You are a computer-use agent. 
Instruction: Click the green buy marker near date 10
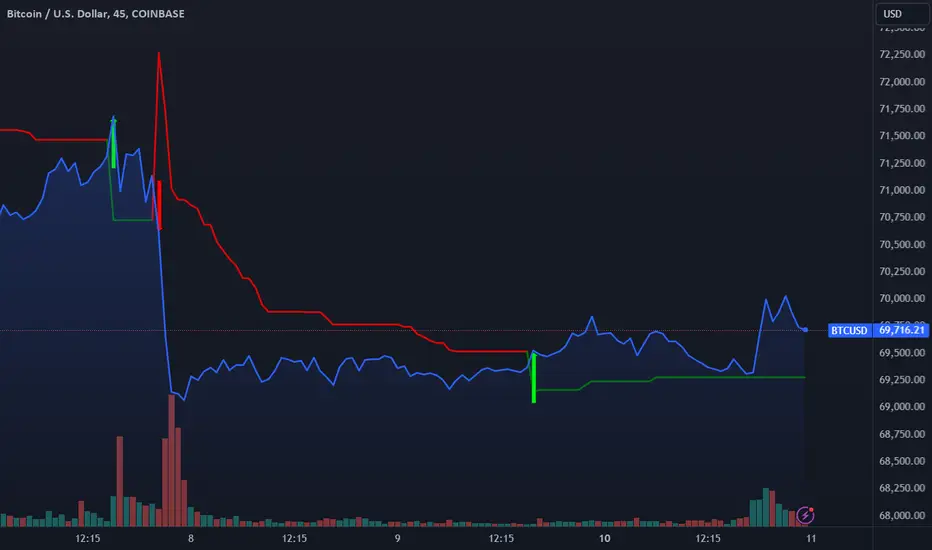click(x=534, y=378)
